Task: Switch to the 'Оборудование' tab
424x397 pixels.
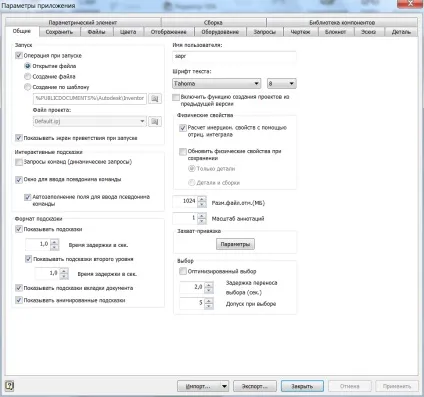Action: pos(220,32)
